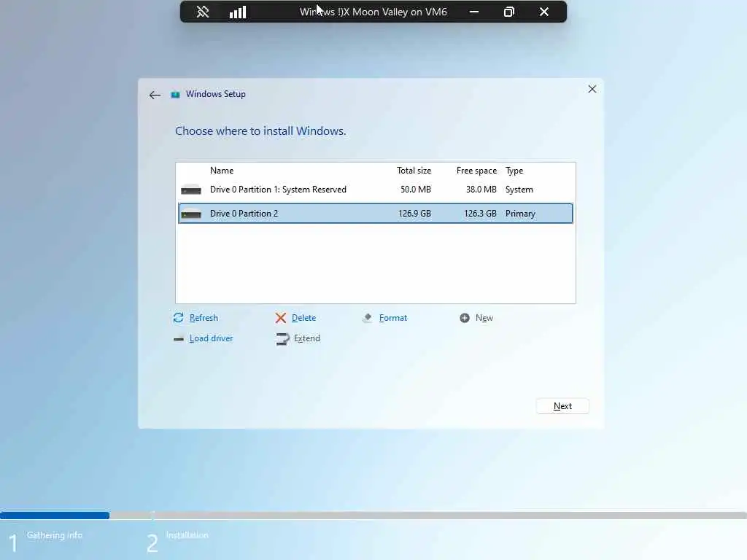Click the red Delete X icon

pyautogui.click(x=281, y=318)
